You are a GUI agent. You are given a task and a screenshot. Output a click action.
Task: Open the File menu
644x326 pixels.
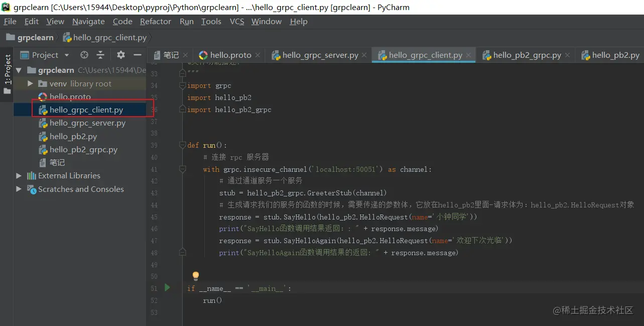click(x=10, y=22)
